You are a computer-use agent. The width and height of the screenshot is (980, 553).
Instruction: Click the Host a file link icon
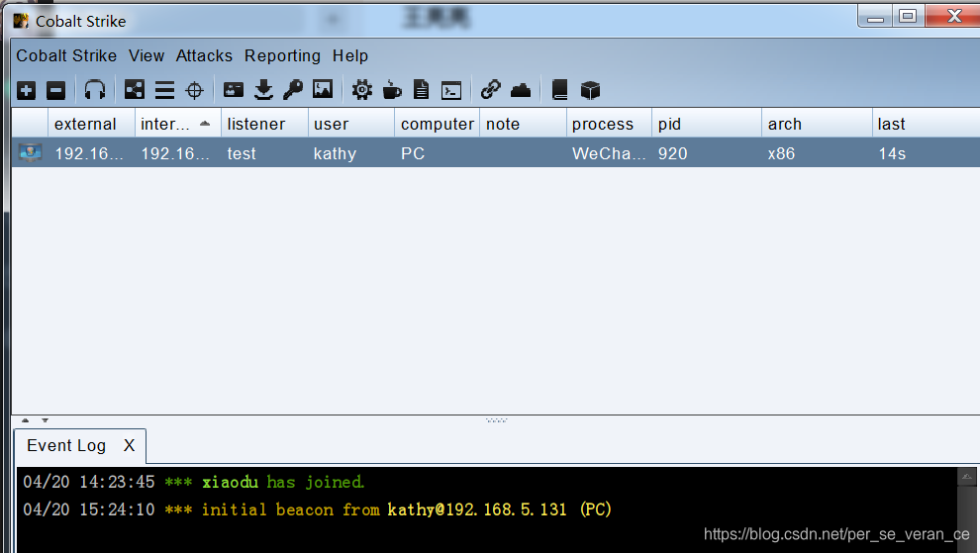491,90
